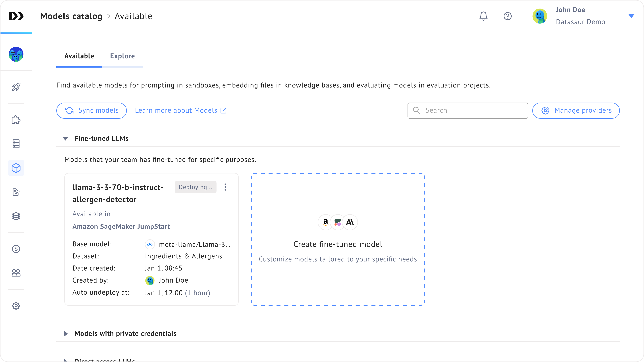
Task: Click the help question mark icon
Action: [x=507, y=16]
